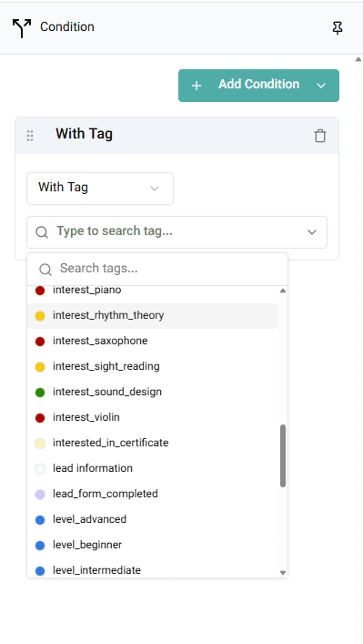Pick the interest_sight_reading tag
Screen dimensions: 363x644
pos(153,366)
